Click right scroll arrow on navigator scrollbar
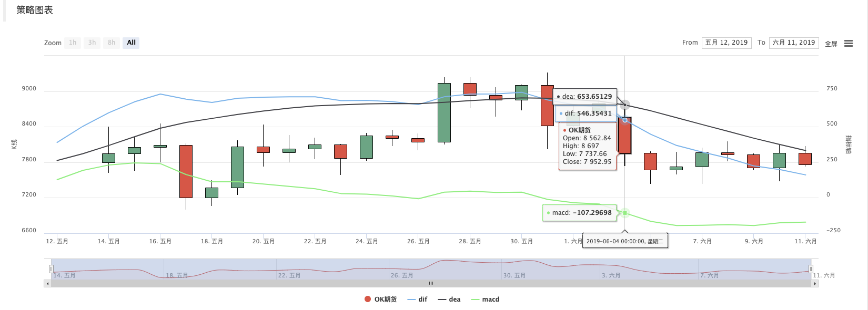The width and height of the screenshot is (868, 310). 815,283
